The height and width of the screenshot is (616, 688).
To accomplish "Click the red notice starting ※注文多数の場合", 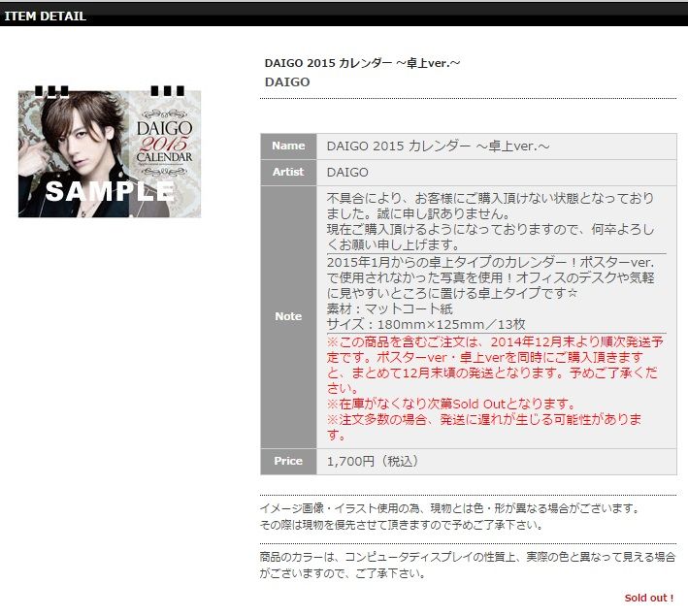I will pos(484,427).
